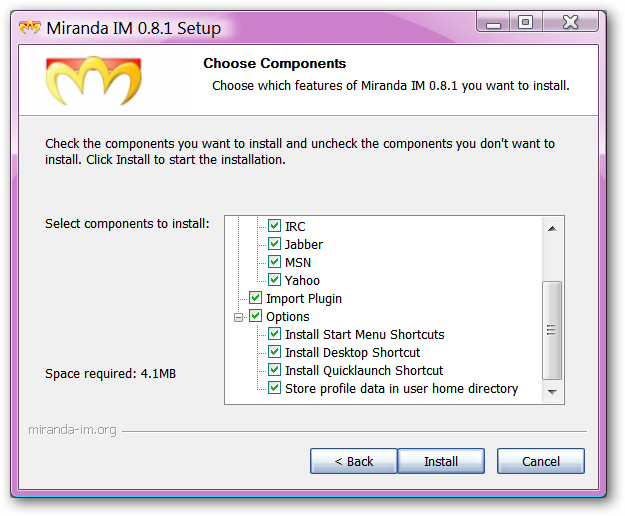The height and width of the screenshot is (516, 625).
Task: Select the MSN label in the list
Action: click(298, 263)
